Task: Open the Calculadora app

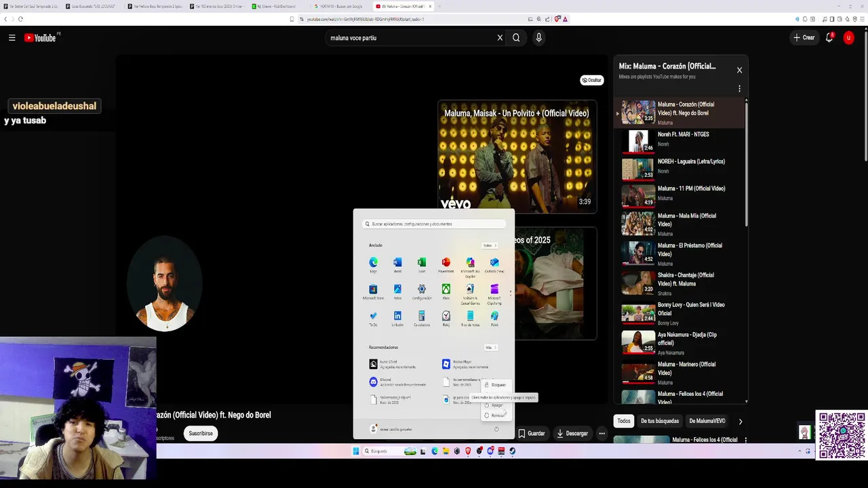Action: click(x=422, y=318)
